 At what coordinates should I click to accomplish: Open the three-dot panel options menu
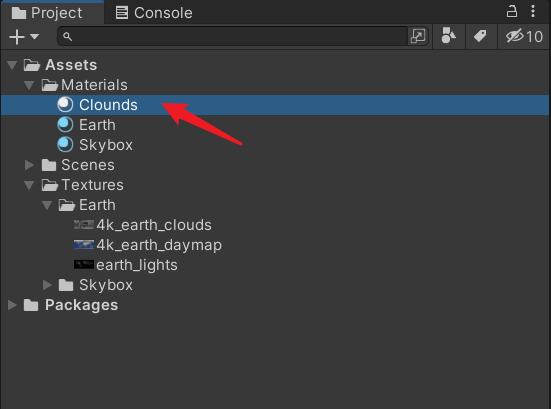(533, 12)
